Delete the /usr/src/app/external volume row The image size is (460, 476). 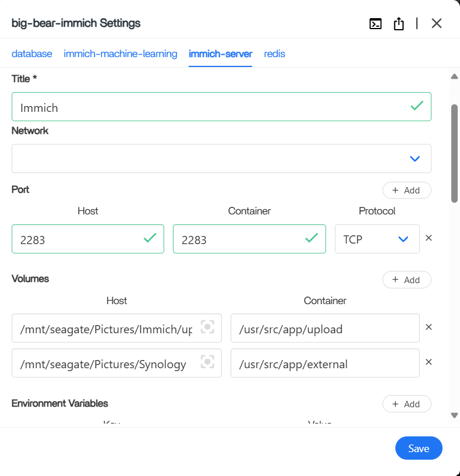pyautogui.click(x=429, y=362)
